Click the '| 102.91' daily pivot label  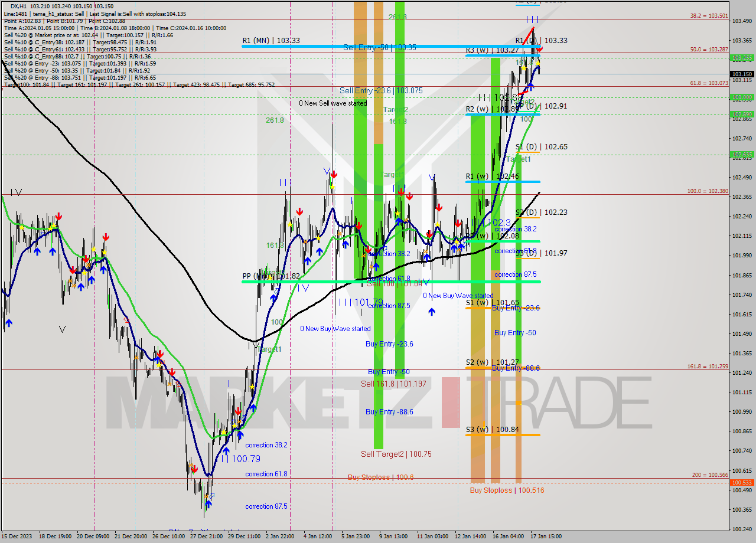pyautogui.click(x=553, y=106)
